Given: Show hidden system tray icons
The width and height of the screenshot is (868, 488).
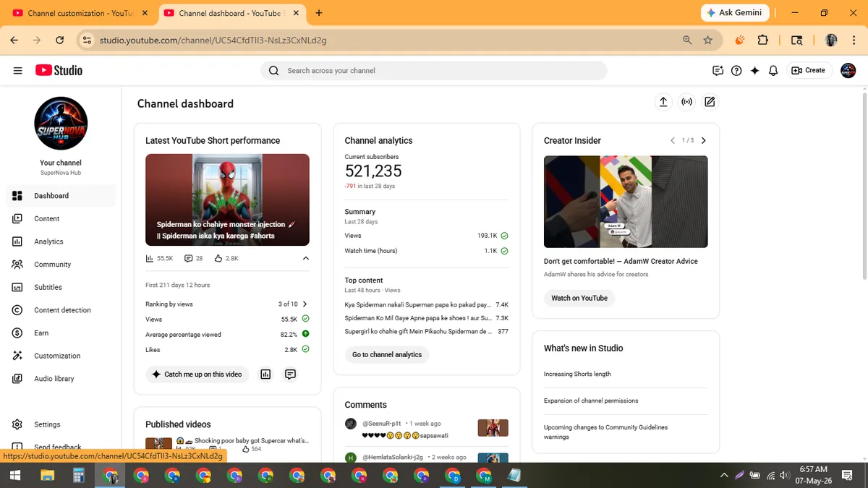Looking at the screenshot, I should [724, 475].
